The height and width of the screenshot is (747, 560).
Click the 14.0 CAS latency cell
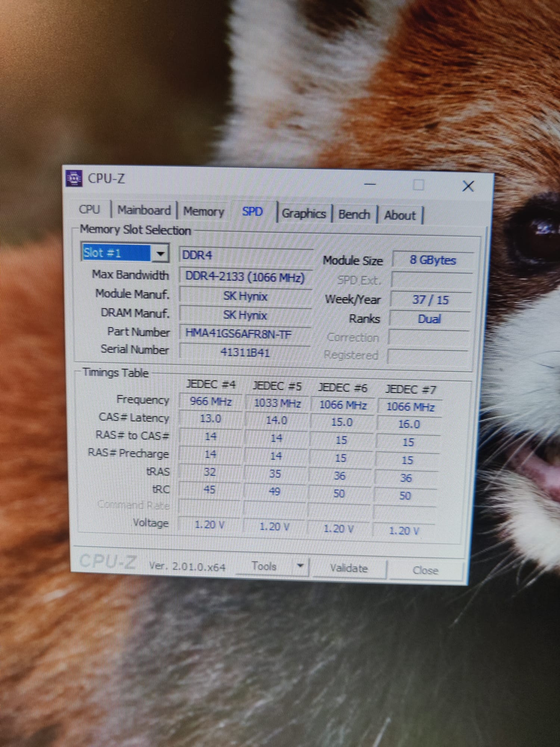tap(276, 421)
